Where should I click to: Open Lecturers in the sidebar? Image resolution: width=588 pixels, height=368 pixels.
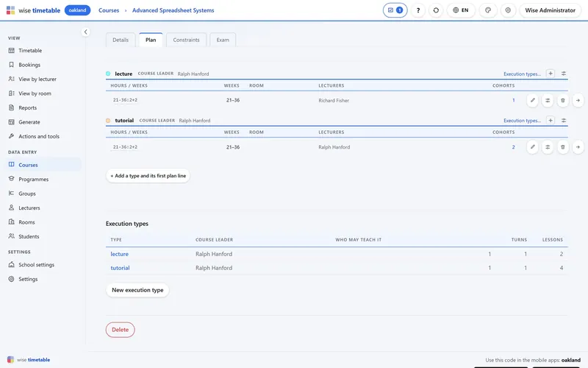coord(29,208)
